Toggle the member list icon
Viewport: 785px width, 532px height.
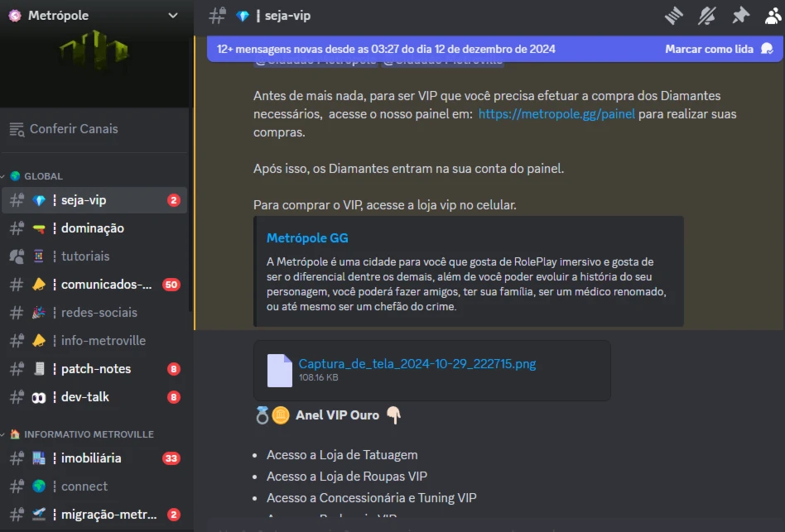tap(773, 16)
